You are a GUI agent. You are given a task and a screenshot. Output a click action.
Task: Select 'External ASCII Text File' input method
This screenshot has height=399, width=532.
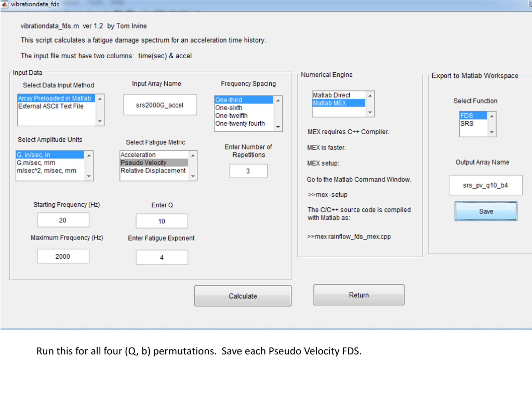(56, 106)
